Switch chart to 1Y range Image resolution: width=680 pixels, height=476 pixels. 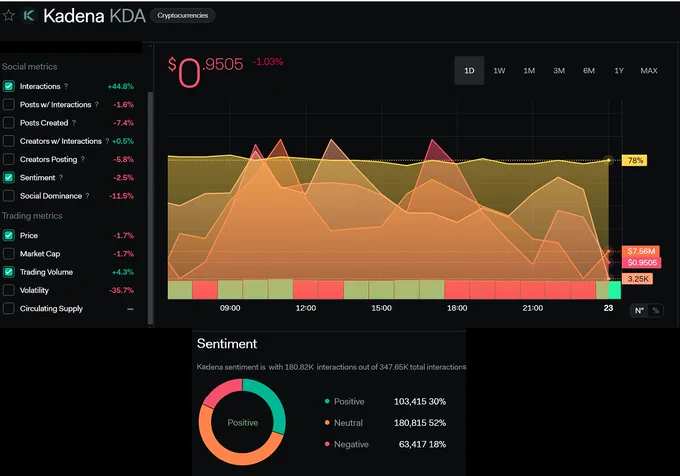(619, 71)
